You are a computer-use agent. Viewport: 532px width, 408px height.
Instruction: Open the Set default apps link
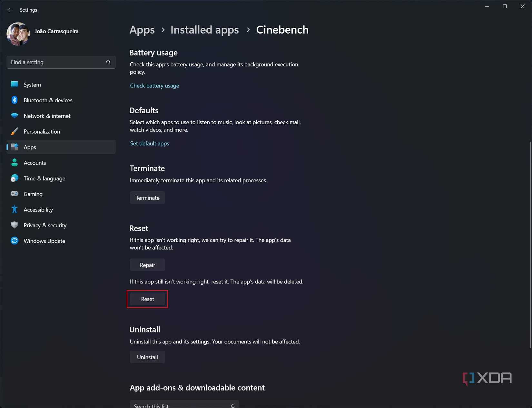click(x=150, y=143)
